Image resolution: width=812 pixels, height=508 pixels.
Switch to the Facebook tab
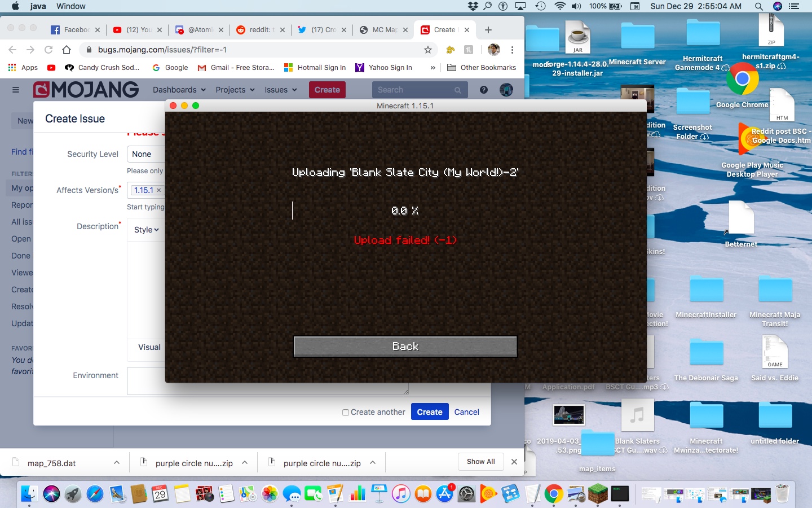click(75, 30)
